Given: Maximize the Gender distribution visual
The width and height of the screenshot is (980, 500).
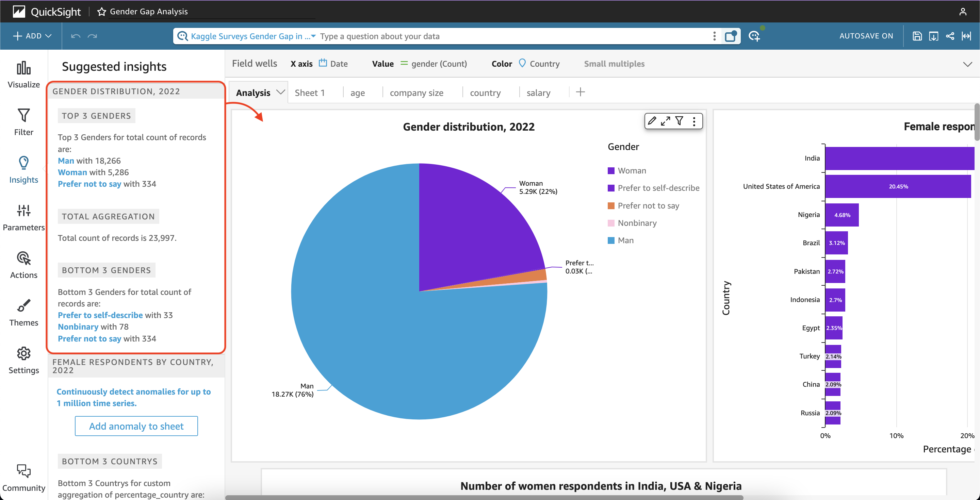Looking at the screenshot, I should (x=665, y=121).
